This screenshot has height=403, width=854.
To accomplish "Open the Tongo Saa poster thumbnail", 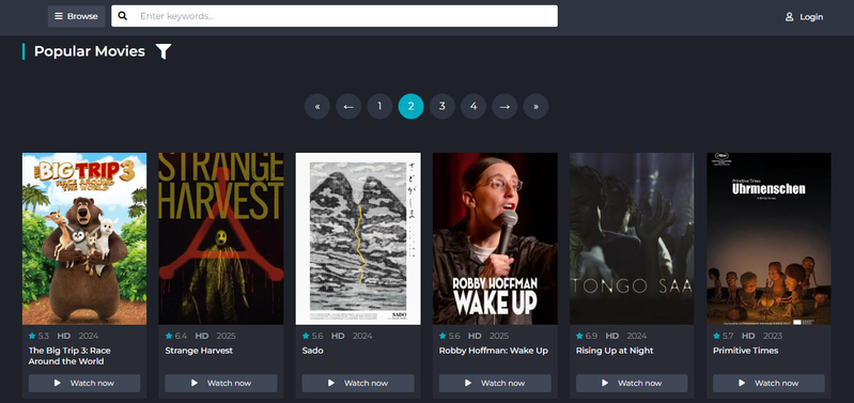I will click(x=632, y=239).
